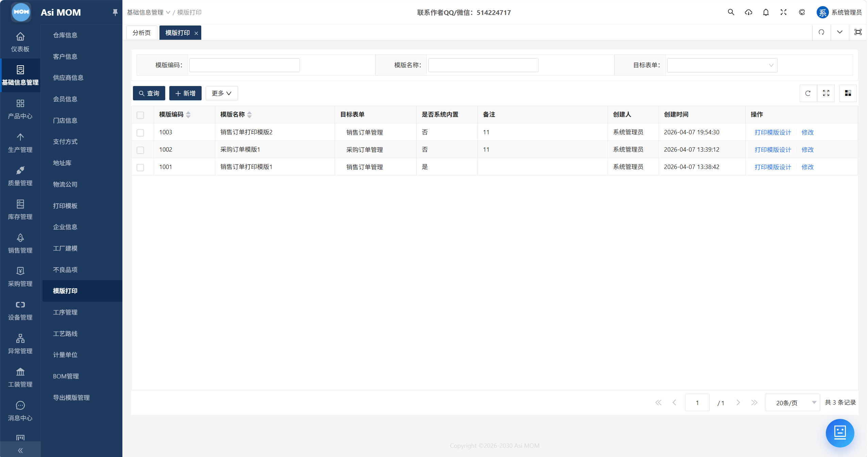Expand the 更多 dropdown button
Image resolution: width=868 pixels, height=457 pixels.
[x=221, y=93]
